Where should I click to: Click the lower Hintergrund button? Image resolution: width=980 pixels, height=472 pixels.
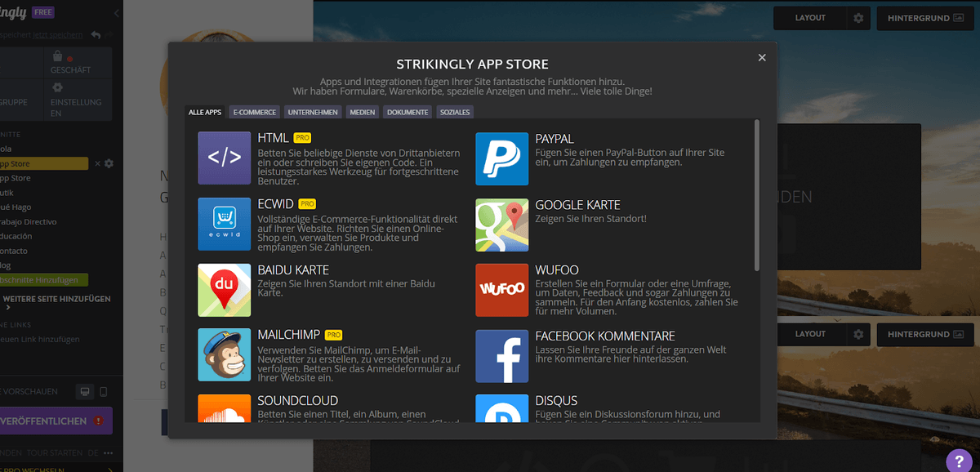click(x=925, y=334)
